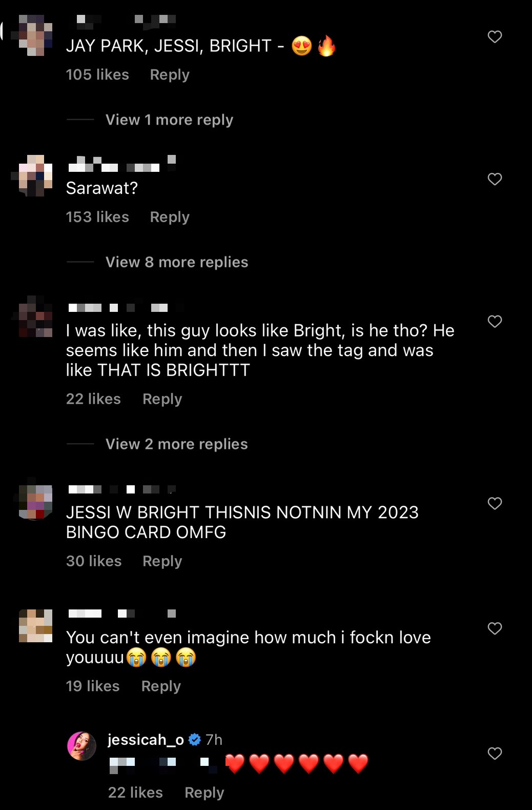View the 105 likes list
Viewport: 532px width, 810px height.
[97, 75]
